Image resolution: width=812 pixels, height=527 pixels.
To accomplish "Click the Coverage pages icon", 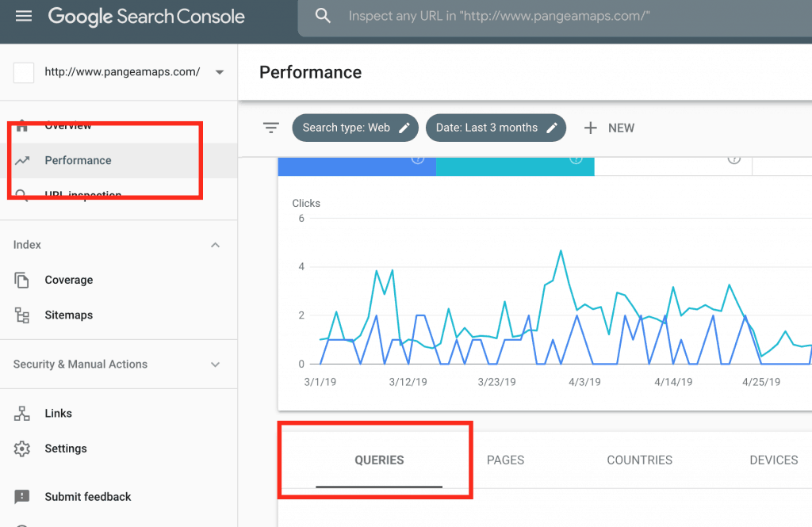I will pyautogui.click(x=21, y=280).
